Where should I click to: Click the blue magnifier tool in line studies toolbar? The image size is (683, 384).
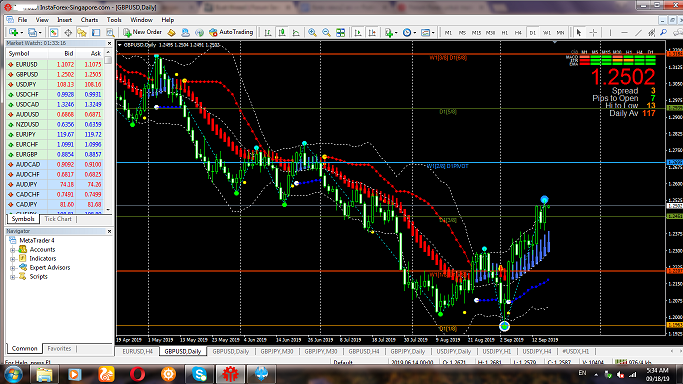pyautogui.click(x=664, y=33)
